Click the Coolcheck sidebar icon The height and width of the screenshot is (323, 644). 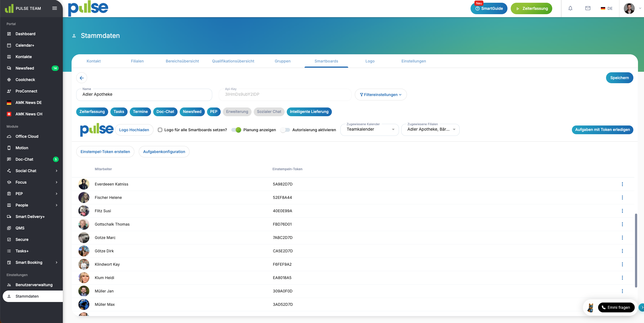coord(9,80)
